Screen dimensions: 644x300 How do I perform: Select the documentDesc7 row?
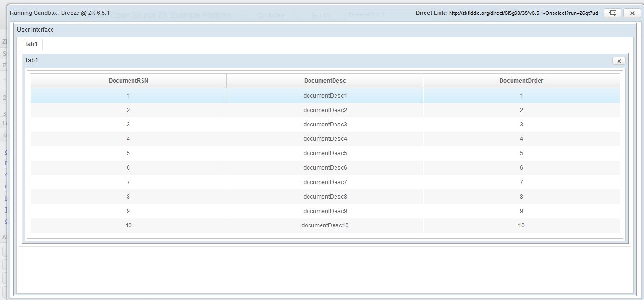pos(324,182)
